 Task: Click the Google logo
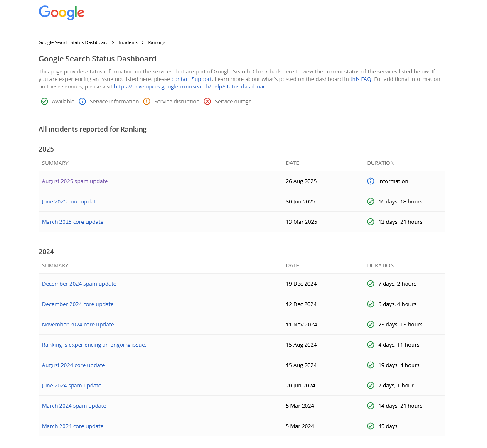click(x=61, y=12)
